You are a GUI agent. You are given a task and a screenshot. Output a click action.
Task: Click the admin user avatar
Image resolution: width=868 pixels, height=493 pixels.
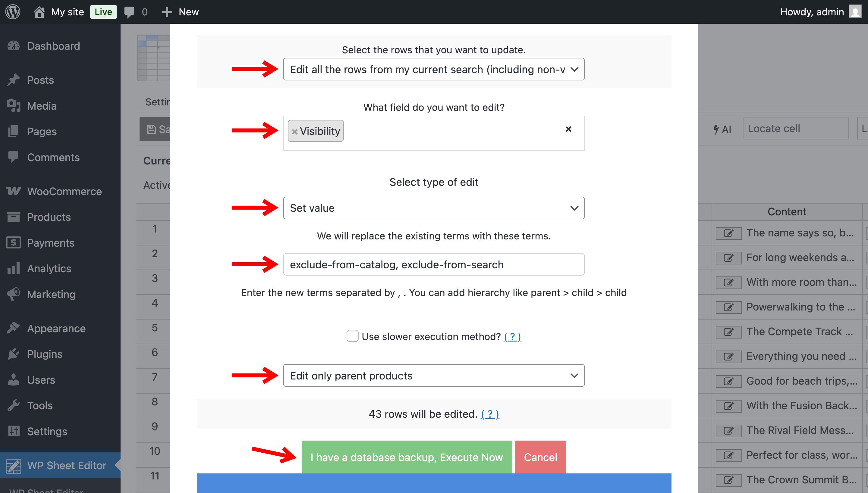pos(855,12)
